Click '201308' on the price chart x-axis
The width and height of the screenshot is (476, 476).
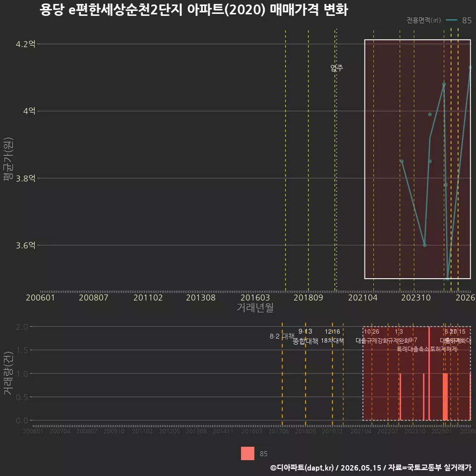click(201, 297)
